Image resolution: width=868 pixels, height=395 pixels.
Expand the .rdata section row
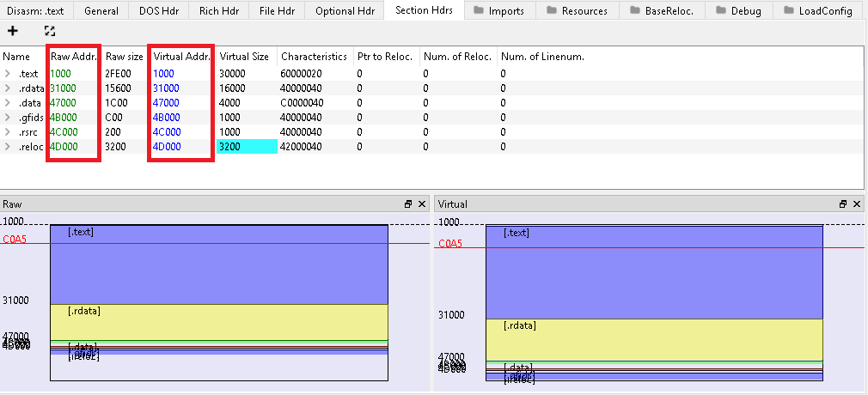(8, 88)
